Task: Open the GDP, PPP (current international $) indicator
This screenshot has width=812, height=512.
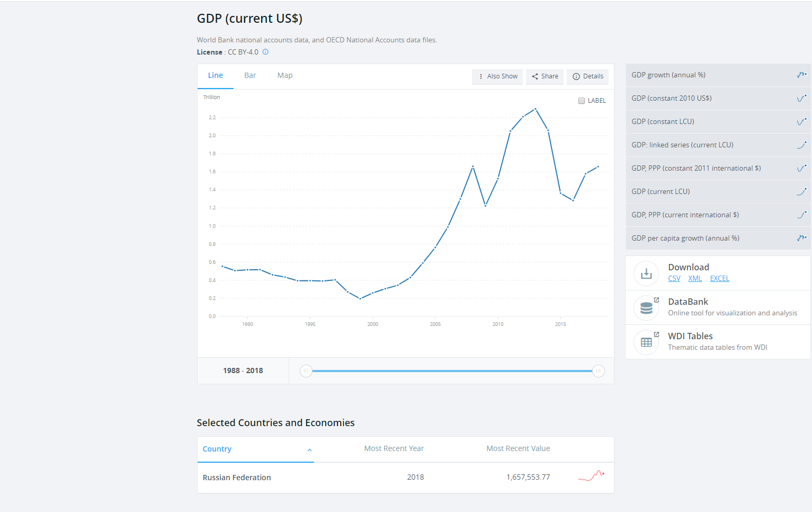Action: tap(685, 215)
